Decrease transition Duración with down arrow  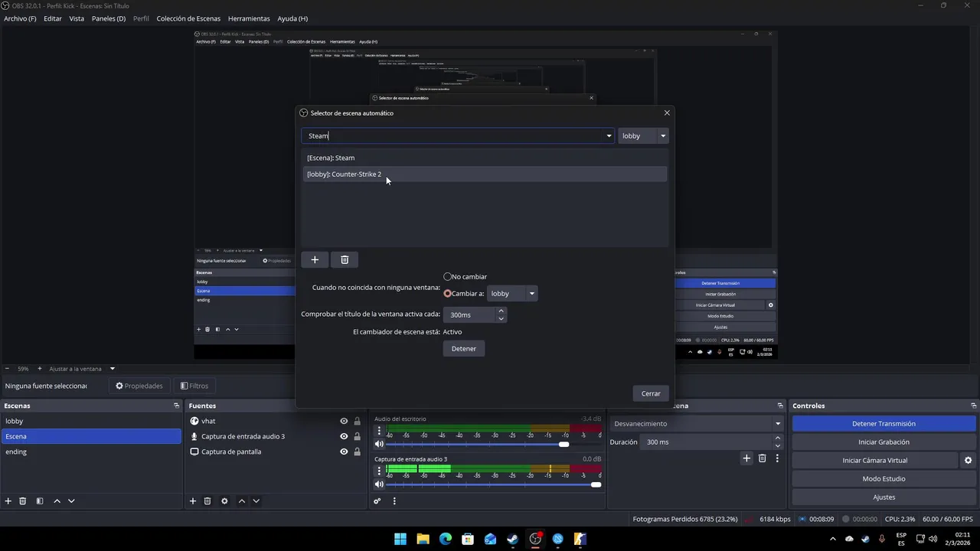(x=778, y=445)
